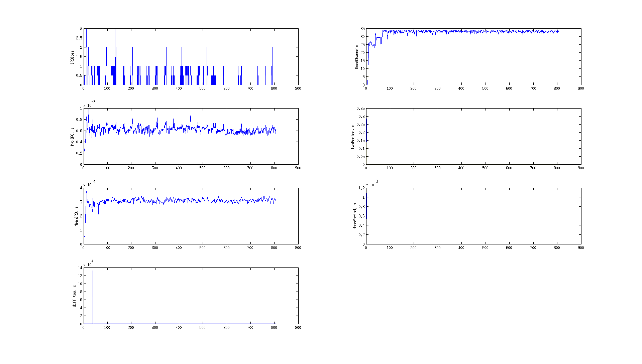Click the x10^4 exponent above diff tow plot
642x364 pixels.
[88, 264]
